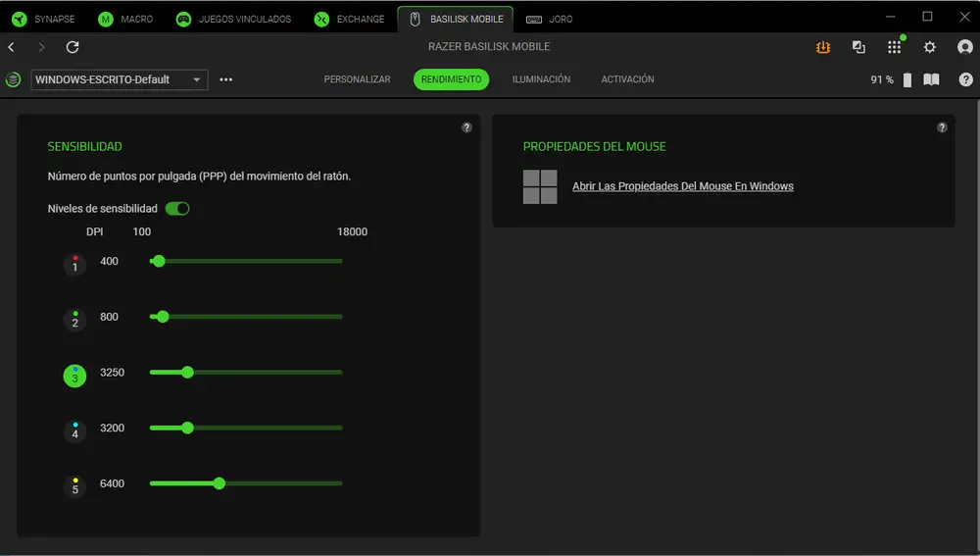Click the battery level icon
The height and width of the screenshot is (556, 980).
pyautogui.click(x=906, y=79)
